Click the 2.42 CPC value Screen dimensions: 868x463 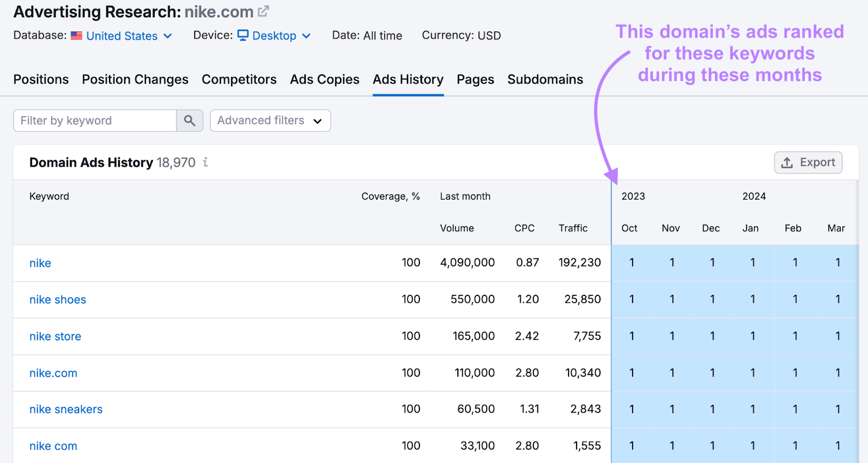(x=527, y=336)
